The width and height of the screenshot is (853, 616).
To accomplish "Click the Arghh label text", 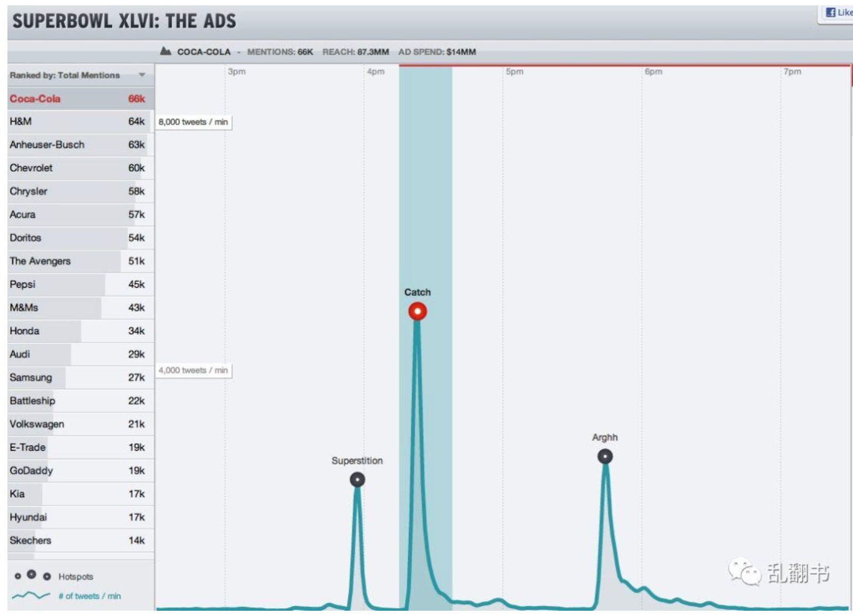I will 605,437.
